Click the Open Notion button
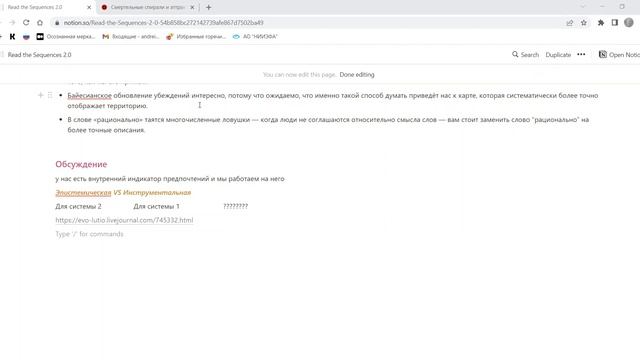The width and height of the screenshot is (640, 360). click(619, 55)
